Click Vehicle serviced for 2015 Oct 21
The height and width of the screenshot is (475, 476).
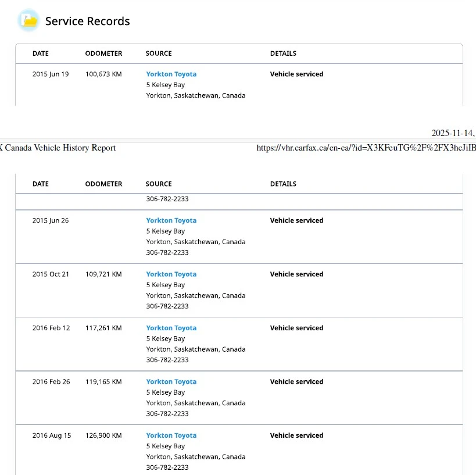coord(296,274)
